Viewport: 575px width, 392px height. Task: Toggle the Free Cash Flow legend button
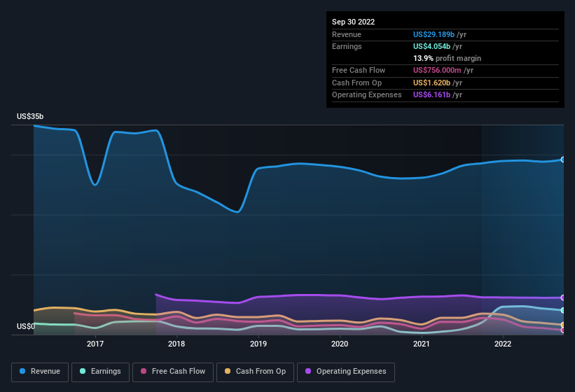pos(173,372)
